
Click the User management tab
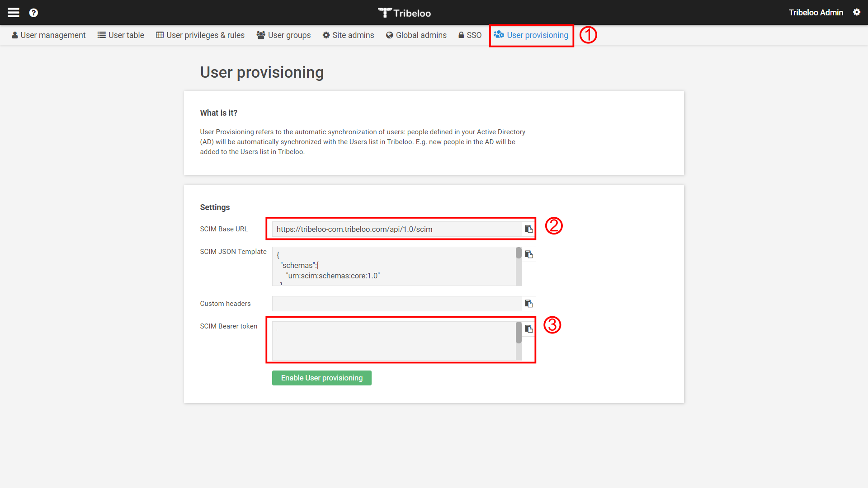pyautogui.click(x=48, y=35)
